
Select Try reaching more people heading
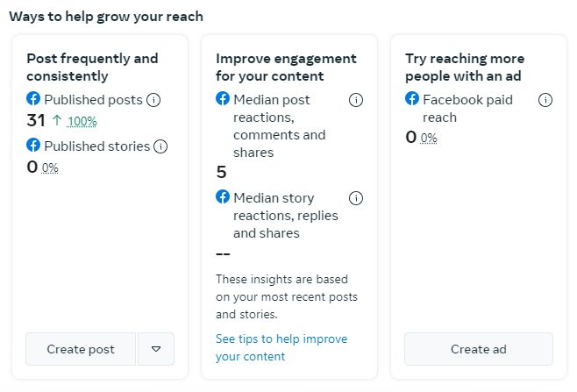pyautogui.click(x=475, y=68)
